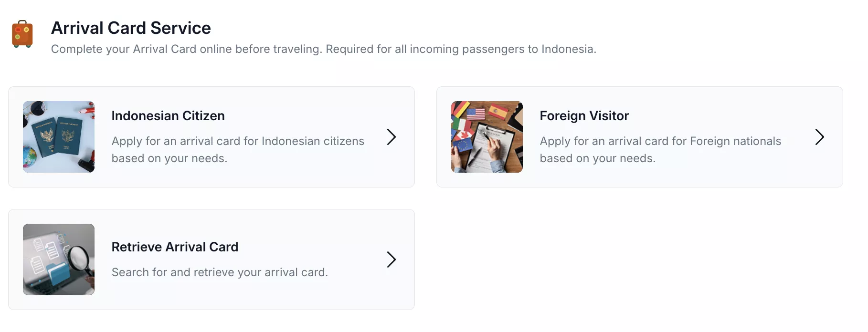Click the arrival card instructions subtitle text
Viewport: 868px width, 332px height.
[323, 49]
